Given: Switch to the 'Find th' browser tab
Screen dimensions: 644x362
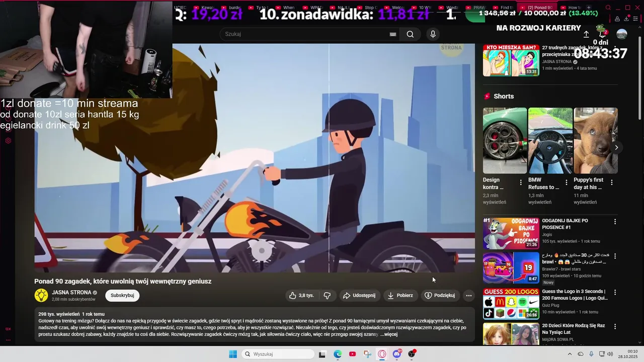Looking at the screenshot, I should pyautogui.click(x=503, y=8).
